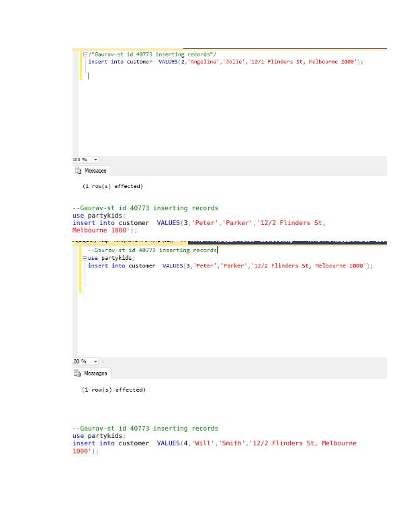Click Messages icon in lower results pane
The image size is (411, 532).
[79, 373]
